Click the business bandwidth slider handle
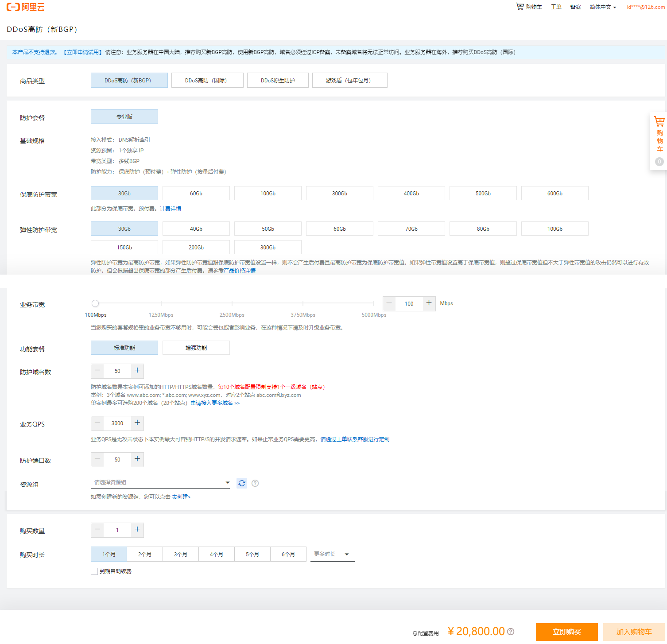 [x=95, y=303]
